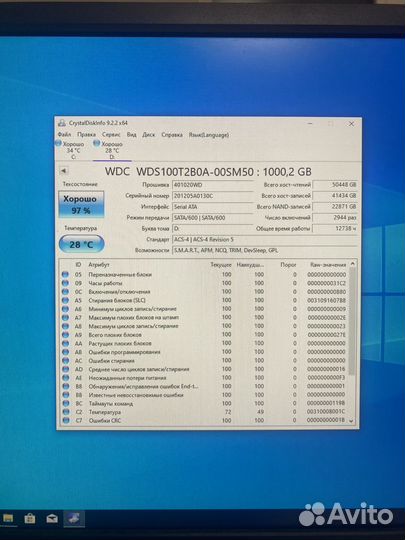The image size is (405, 540).
Task: Click the Буква тома field showing D:
Action: [212, 228]
